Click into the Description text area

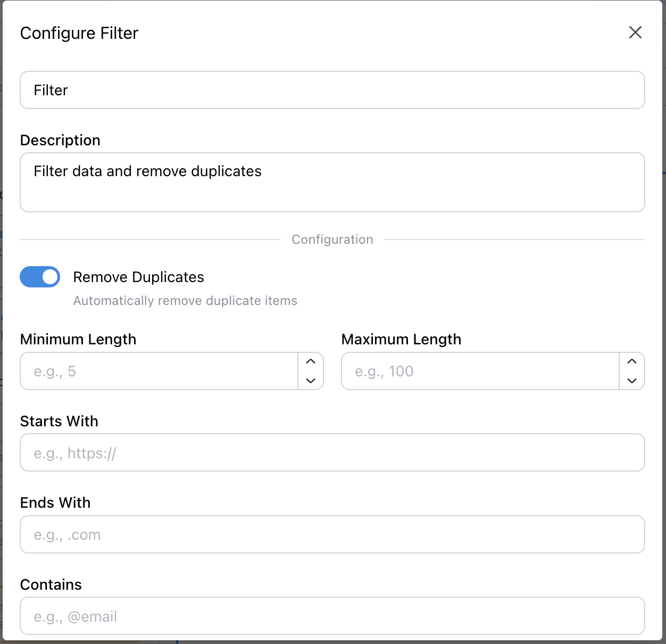click(332, 182)
